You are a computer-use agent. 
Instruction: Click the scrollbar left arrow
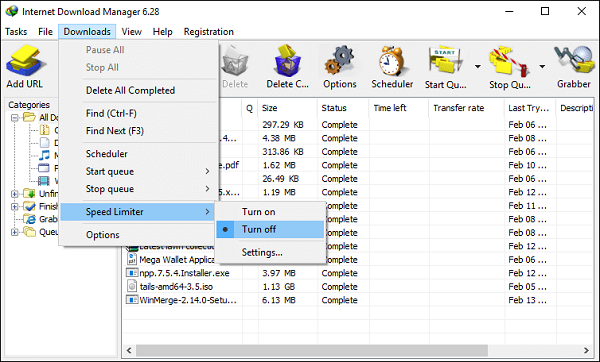coord(129,350)
